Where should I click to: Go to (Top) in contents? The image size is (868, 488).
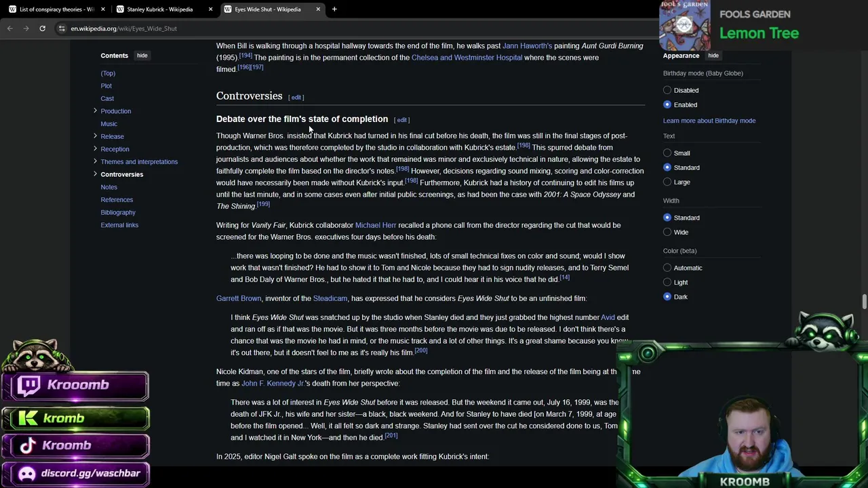[x=108, y=73]
